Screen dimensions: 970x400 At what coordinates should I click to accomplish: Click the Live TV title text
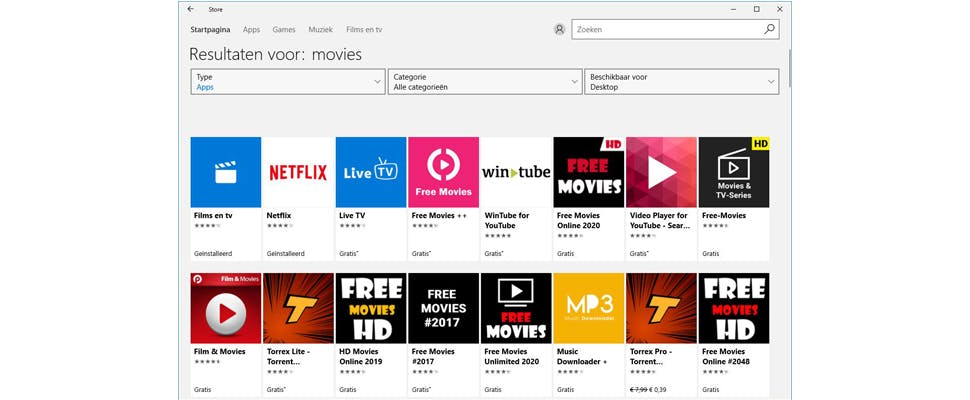pyautogui.click(x=352, y=216)
